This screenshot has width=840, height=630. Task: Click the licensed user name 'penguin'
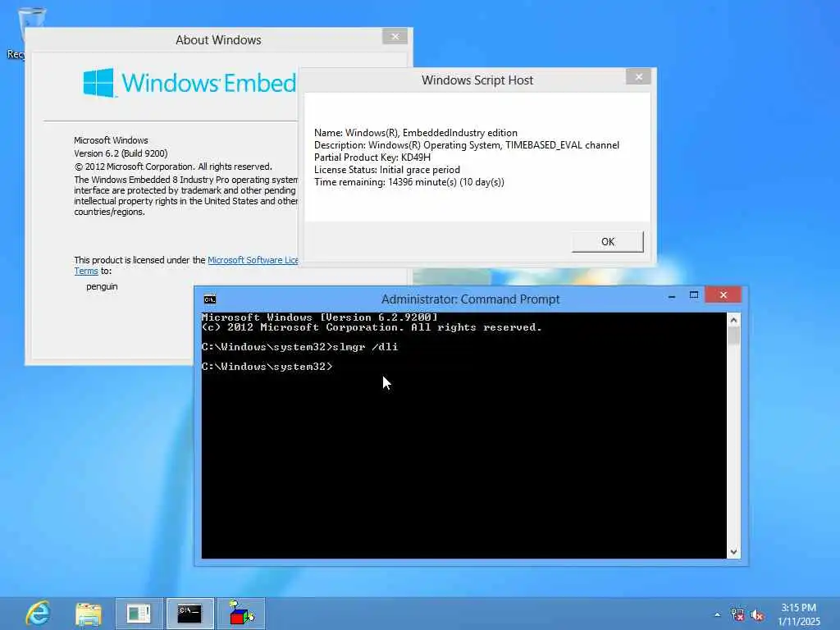coord(102,286)
